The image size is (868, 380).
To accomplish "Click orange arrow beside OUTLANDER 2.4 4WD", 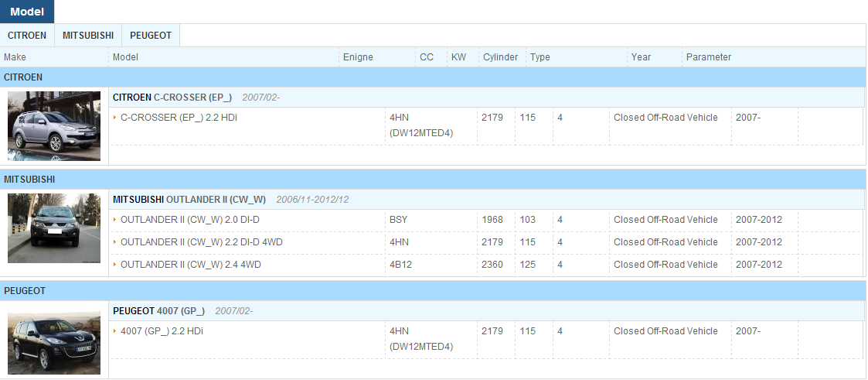I will [x=115, y=265].
